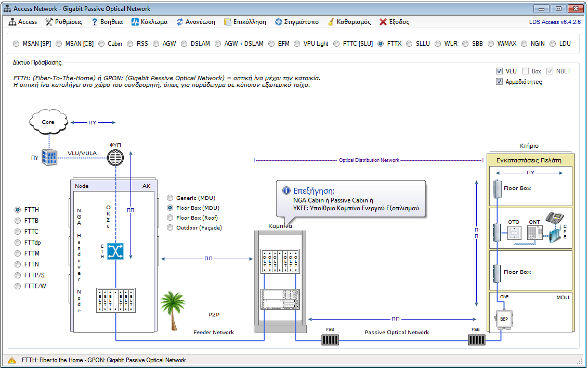Select the FTTB radio option
Viewport: 588px width, 369px height.
point(18,221)
